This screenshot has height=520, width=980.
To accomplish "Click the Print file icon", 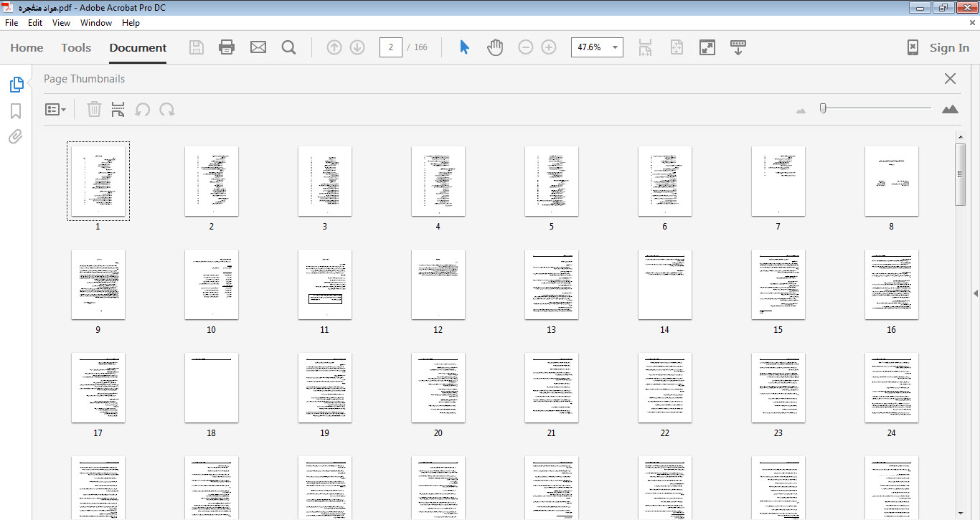I will click(227, 47).
